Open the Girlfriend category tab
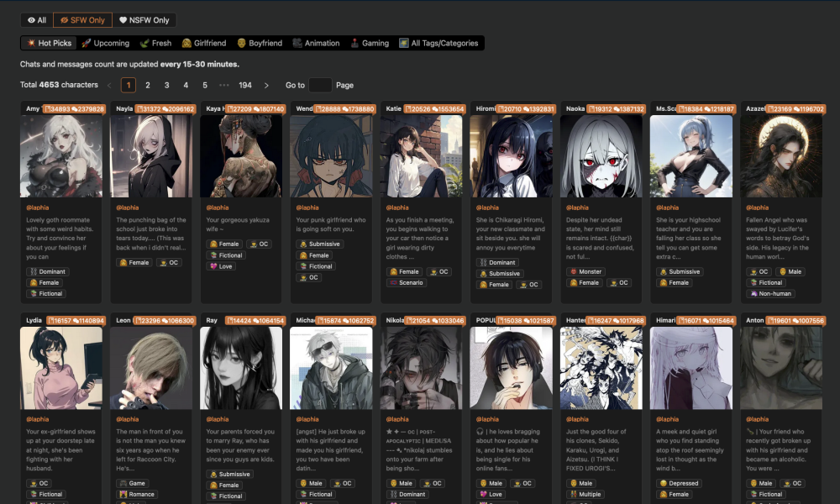The height and width of the screenshot is (504, 840). tap(204, 44)
